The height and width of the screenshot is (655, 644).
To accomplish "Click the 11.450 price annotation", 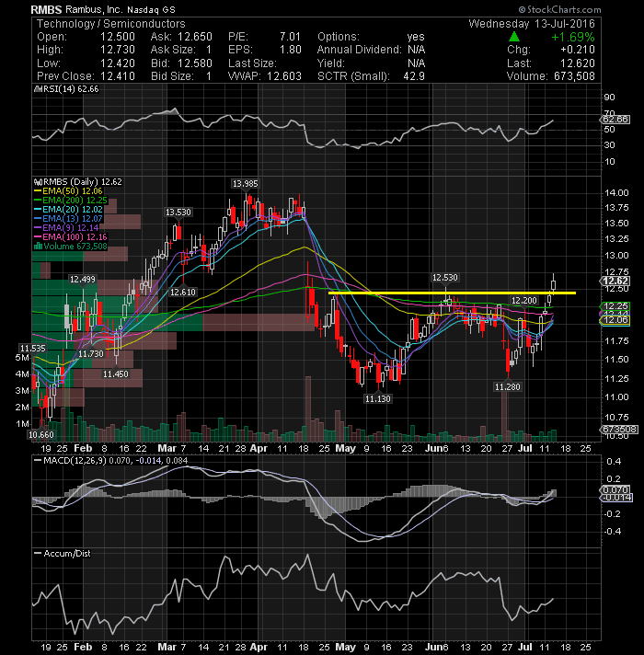I will point(116,373).
